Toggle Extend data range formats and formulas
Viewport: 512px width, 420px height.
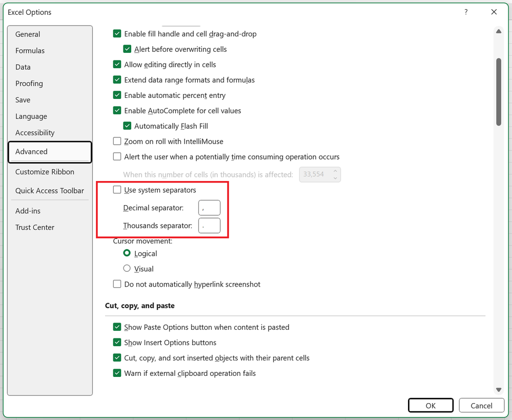pyautogui.click(x=117, y=80)
